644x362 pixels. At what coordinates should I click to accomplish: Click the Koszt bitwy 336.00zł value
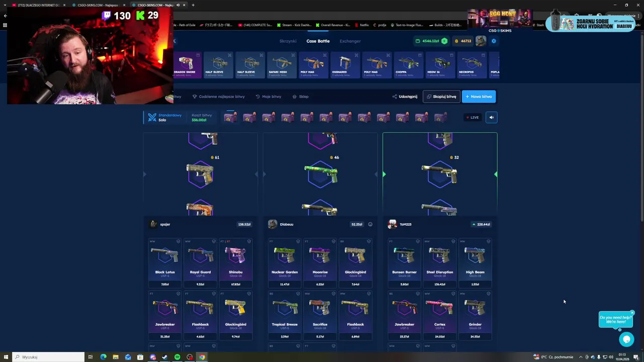pos(199,120)
